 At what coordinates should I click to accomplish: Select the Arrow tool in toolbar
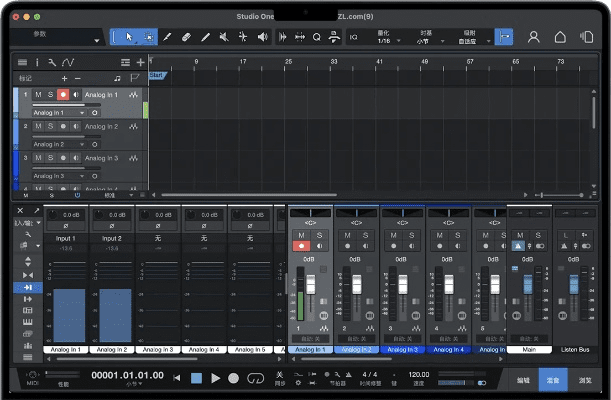coord(131,37)
